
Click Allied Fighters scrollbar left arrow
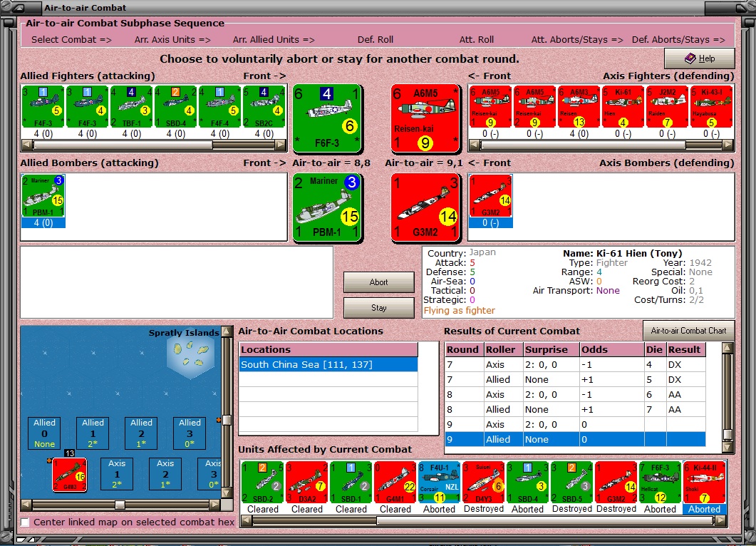point(27,145)
